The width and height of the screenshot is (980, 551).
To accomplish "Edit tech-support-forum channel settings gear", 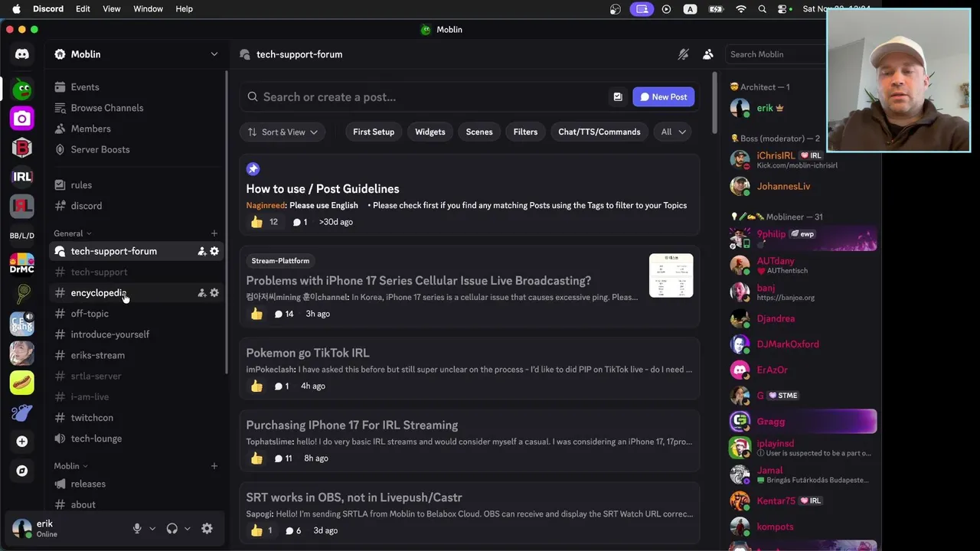I will point(214,251).
